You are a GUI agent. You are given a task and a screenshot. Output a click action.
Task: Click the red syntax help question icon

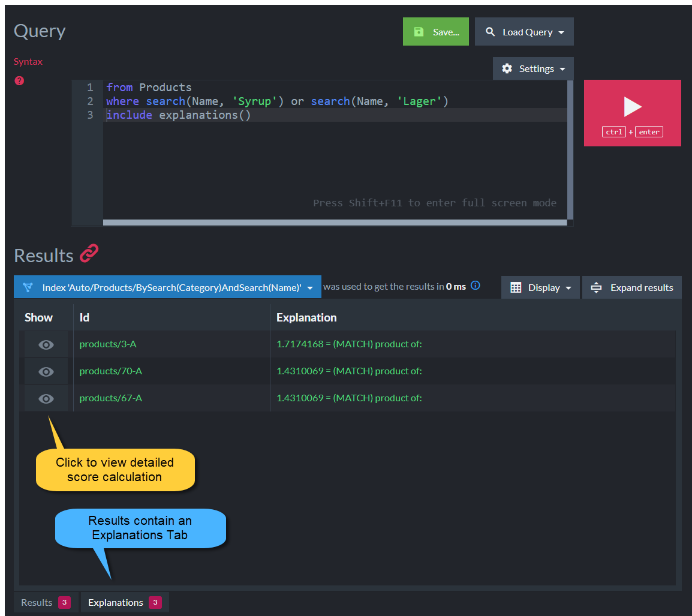(x=19, y=81)
